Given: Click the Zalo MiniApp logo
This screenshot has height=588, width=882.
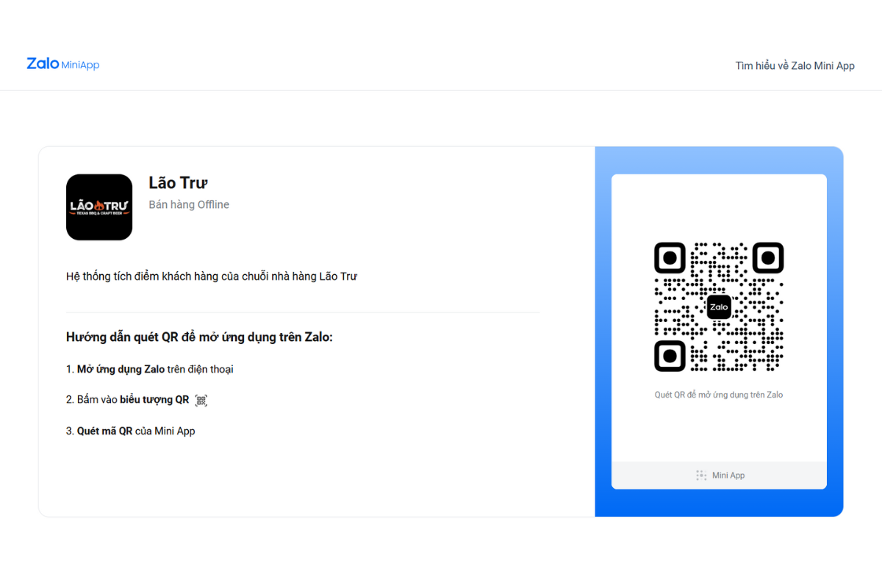Looking at the screenshot, I should 62,65.
